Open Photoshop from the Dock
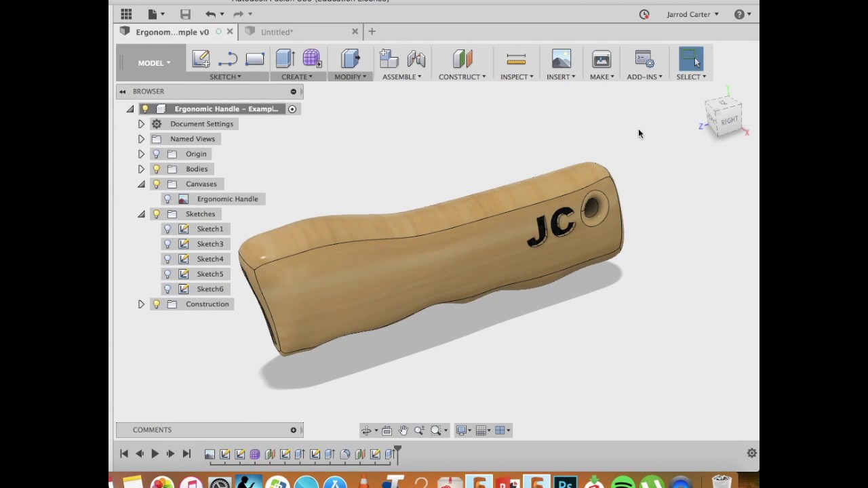This screenshot has width=868, height=488. pos(566,484)
